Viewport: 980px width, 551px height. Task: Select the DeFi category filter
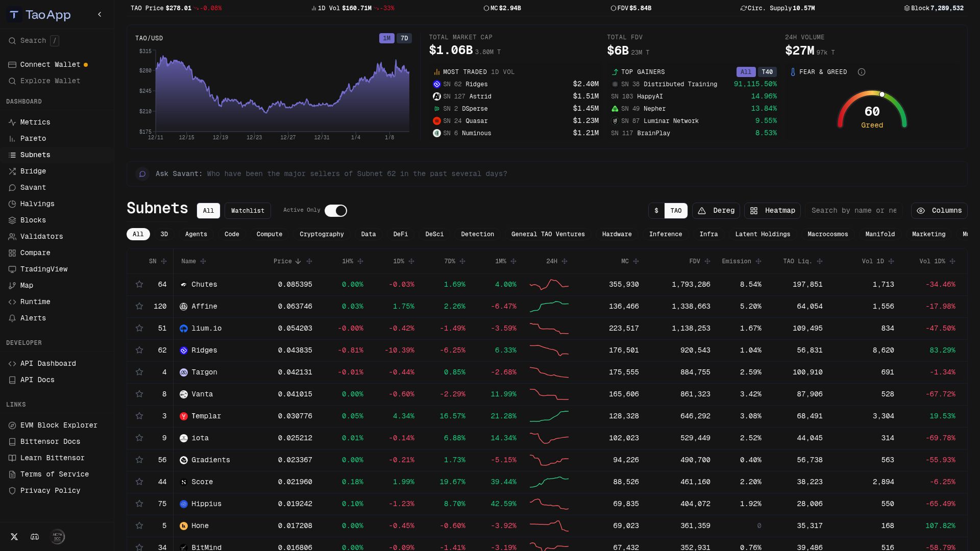[x=401, y=234]
